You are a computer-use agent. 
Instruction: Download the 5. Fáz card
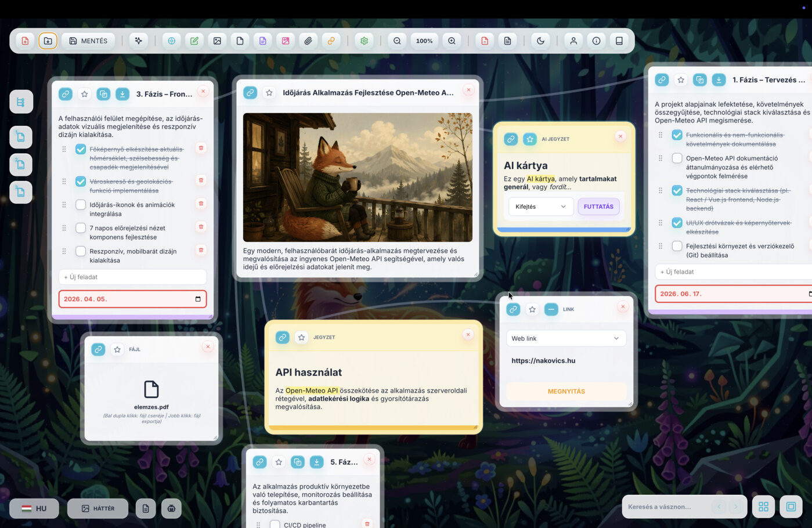pos(316,462)
